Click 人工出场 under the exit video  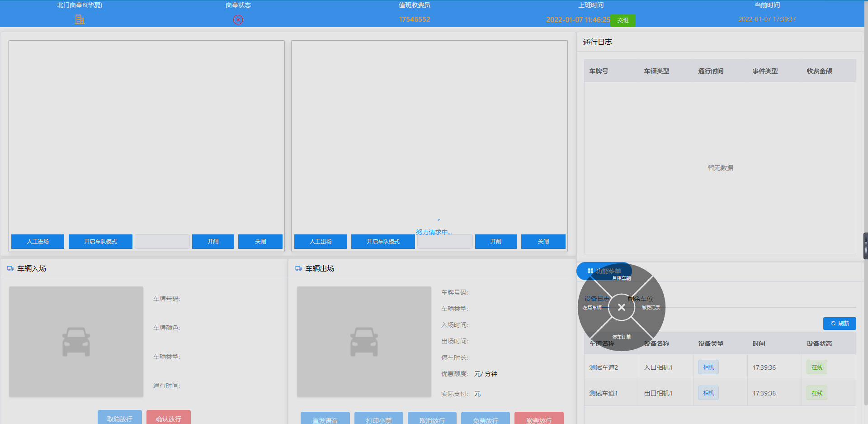click(x=321, y=242)
